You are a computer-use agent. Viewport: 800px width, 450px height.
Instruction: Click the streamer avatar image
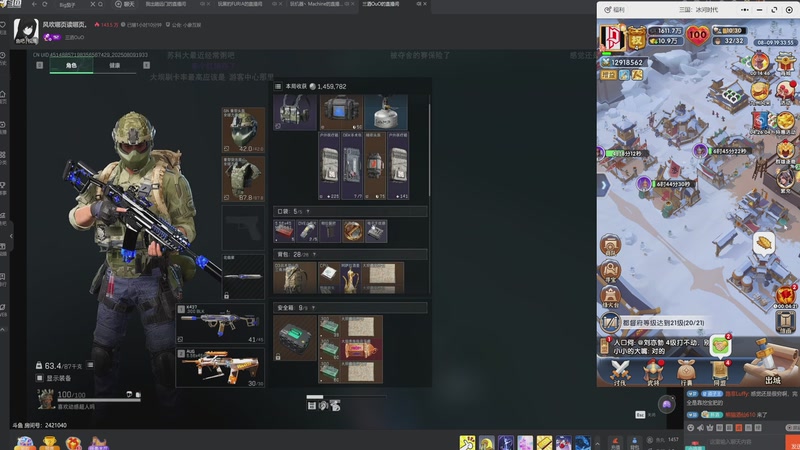tap(26, 32)
